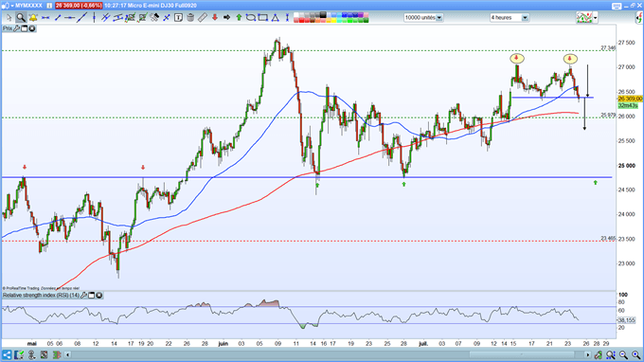Click the trash can delete icon
The height and width of the screenshot is (362, 644).
tap(190, 18)
